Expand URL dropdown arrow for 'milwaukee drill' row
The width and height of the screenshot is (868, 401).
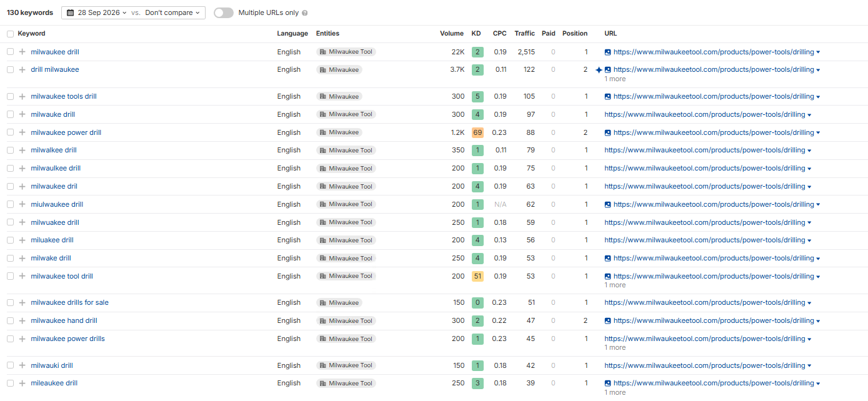tap(818, 52)
